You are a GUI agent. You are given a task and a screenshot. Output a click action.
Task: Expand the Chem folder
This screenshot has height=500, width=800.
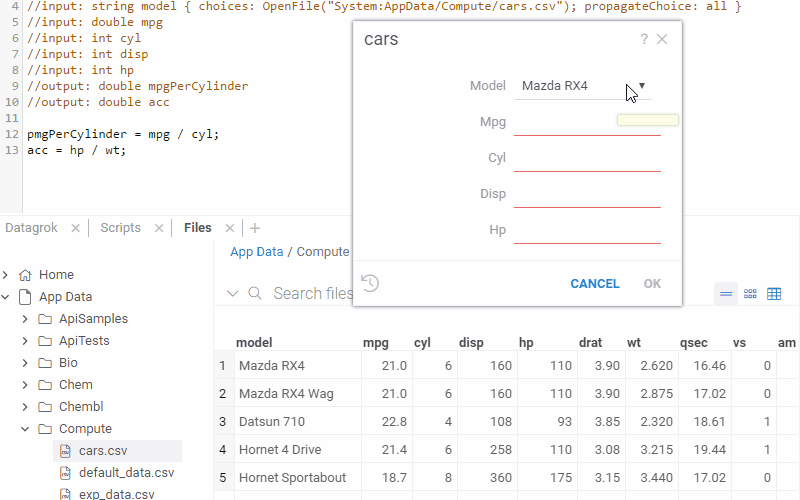pos(26,385)
